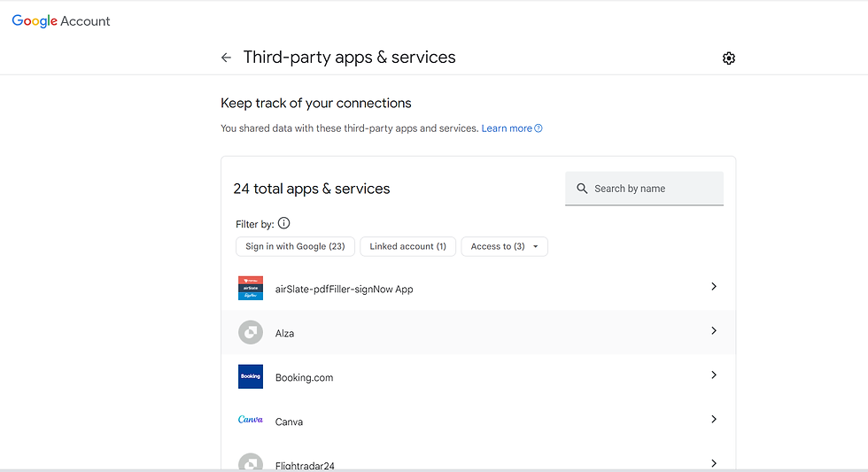Click the Booking.com logo
This screenshot has width=868, height=472.
[x=250, y=377]
